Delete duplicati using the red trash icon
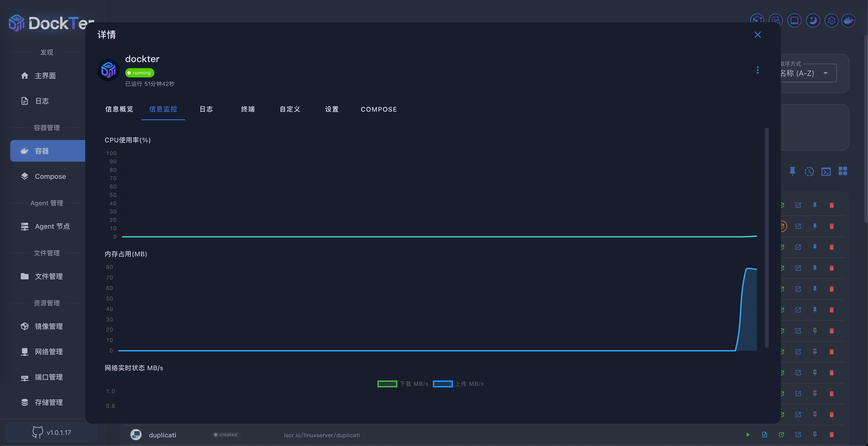Viewport: 868px width, 446px height. click(x=831, y=435)
